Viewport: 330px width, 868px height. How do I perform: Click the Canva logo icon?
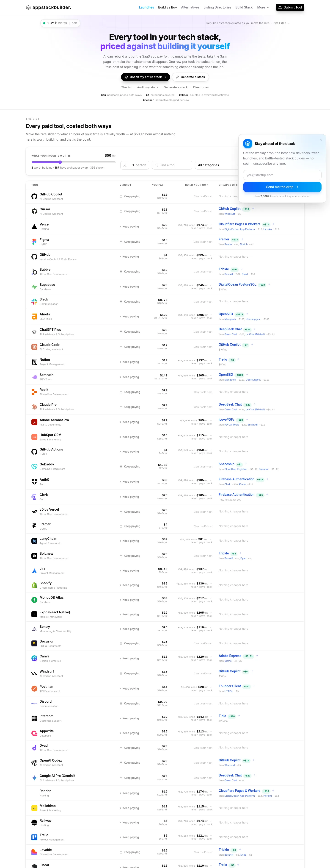tap(34, 658)
